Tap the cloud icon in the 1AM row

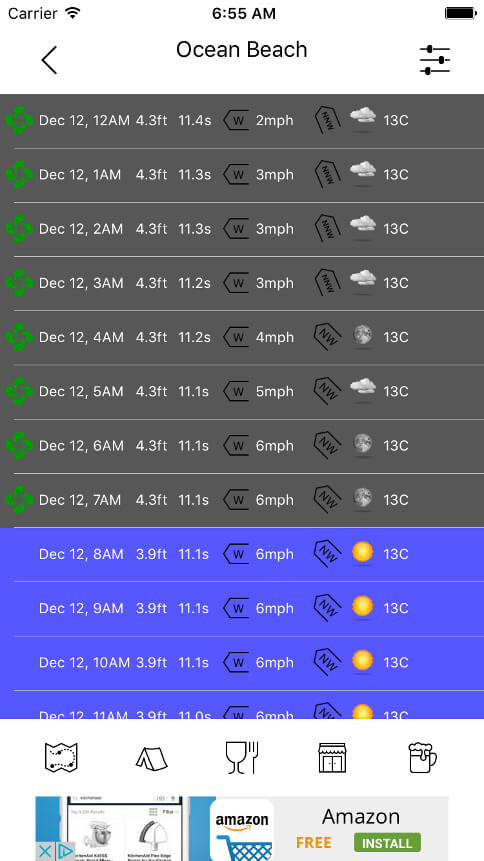pos(363,172)
